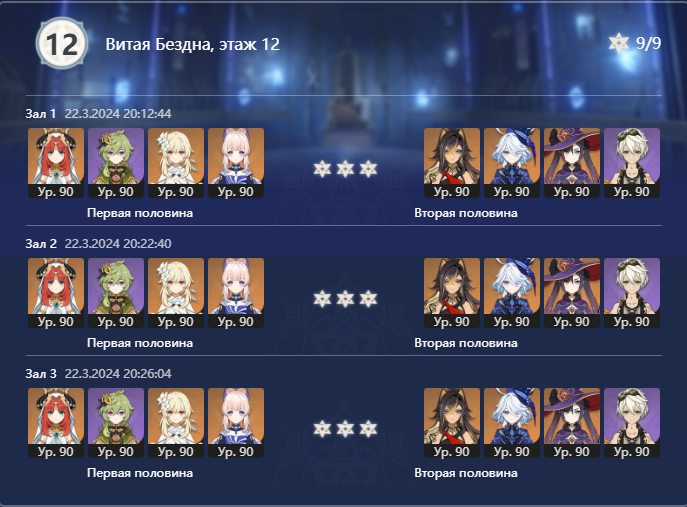This screenshot has height=507, width=687.
Task: Click "Первая половина" label under Зал 1
Action: tap(140, 213)
